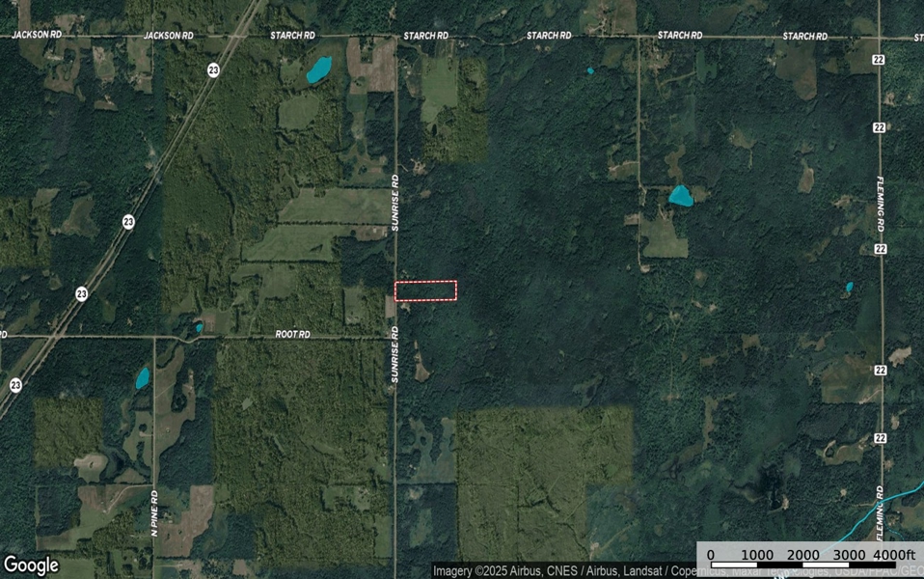Click the leftmost Starch Rd label
The width and height of the screenshot is (924, 579).
pos(292,36)
